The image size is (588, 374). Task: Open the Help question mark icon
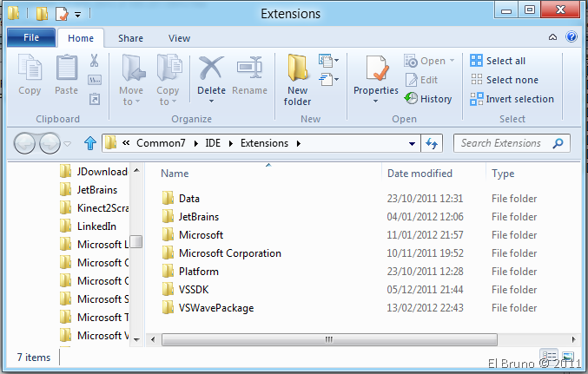point(571,37)
